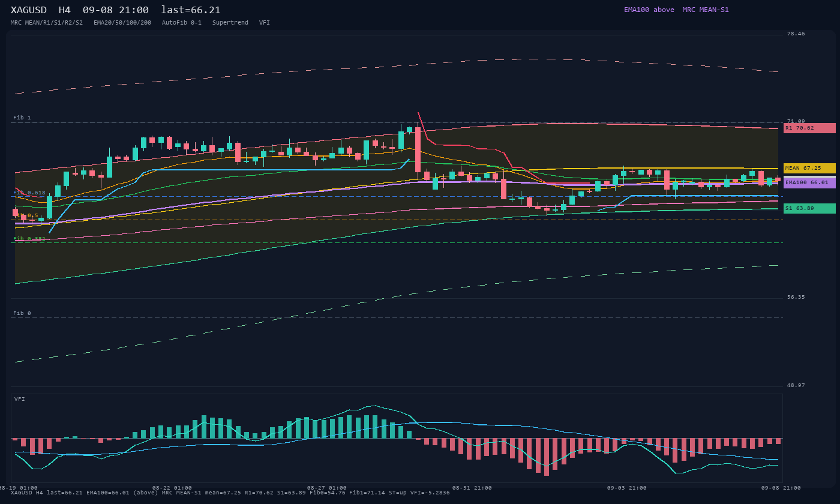Click the 56.35 price axis label
Viewport: 840px width, 504px height.
[x=796, y=297]
